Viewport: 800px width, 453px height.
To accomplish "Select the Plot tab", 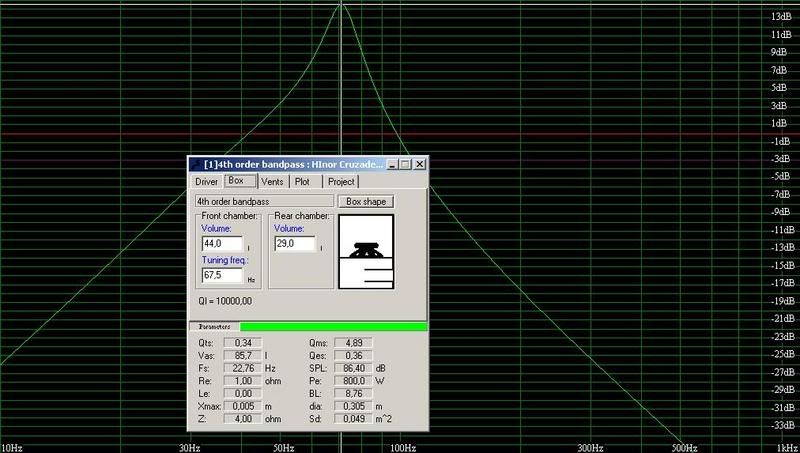I will 302,182.
